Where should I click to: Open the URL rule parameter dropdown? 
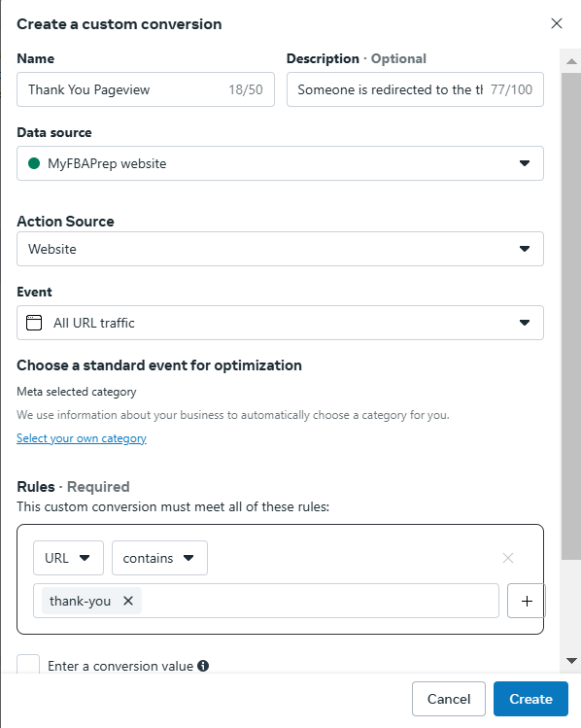[x=68, y=558]
